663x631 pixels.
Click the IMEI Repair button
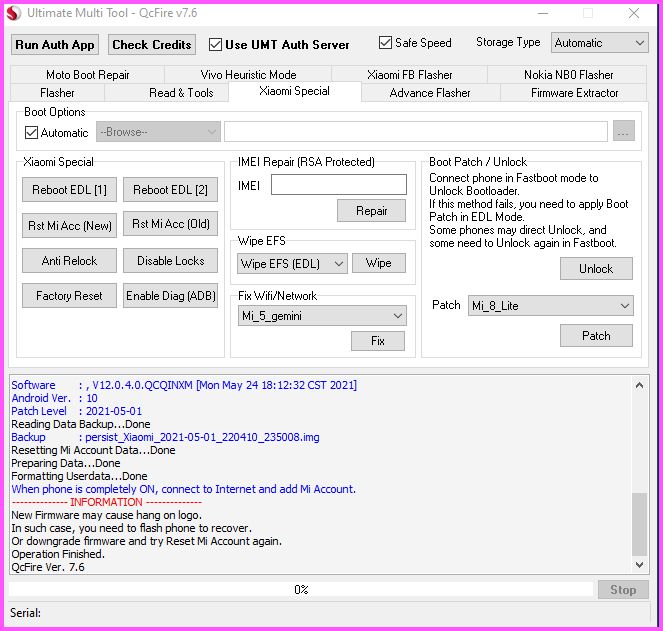point(371,211)
